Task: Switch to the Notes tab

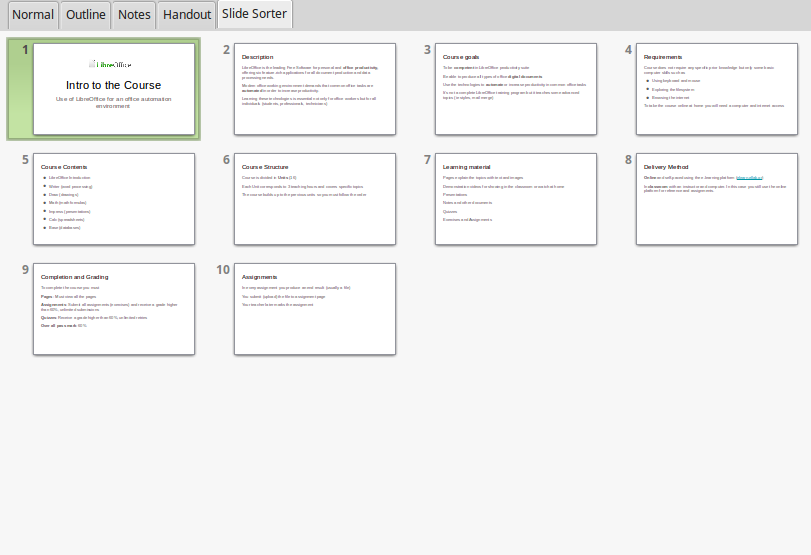Action: point(134,15)
